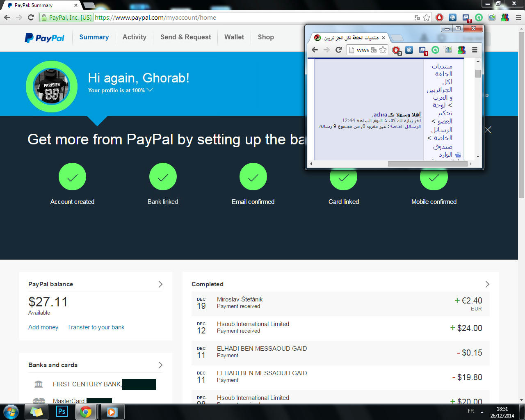525x420 pixels.
Task: Click Account created checkmark circle
Action: click(x=72, y=177)
